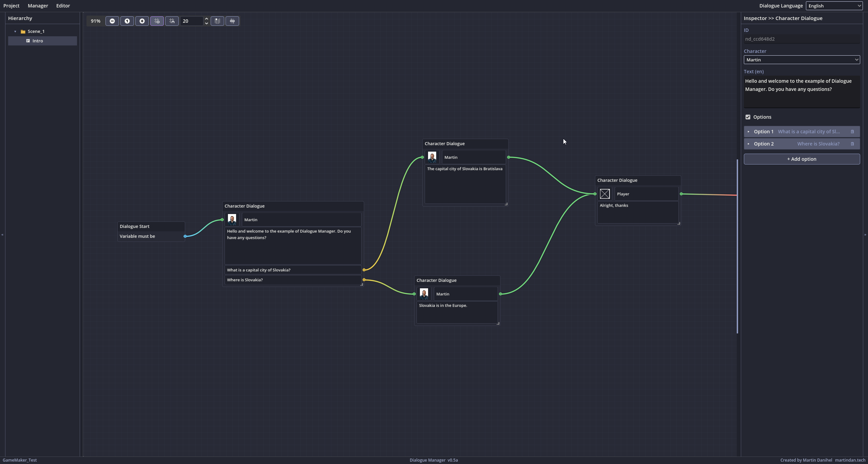Delete Option 1 using its trash icon
The height and width of the screenshot is (464, 868).
pos(852,132)
